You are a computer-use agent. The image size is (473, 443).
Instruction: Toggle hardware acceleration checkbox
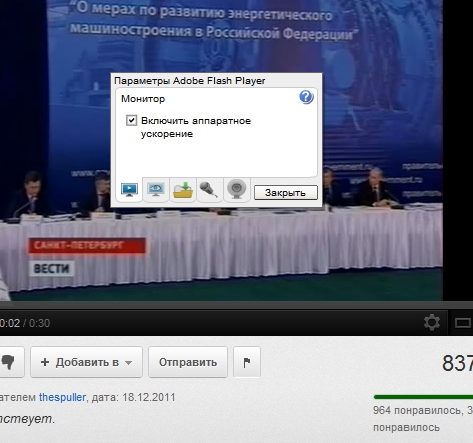click(131, 120)
